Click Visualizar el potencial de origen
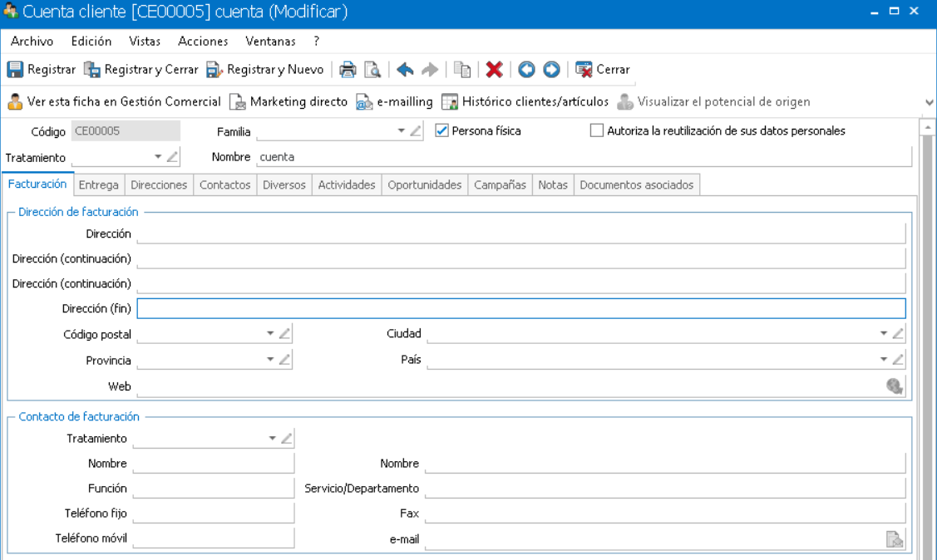The image size is (937, 560). [713, 101]
